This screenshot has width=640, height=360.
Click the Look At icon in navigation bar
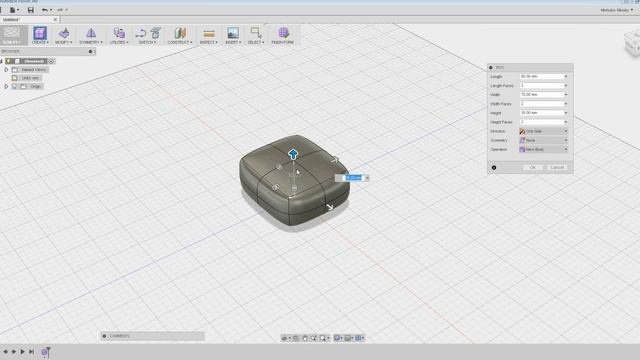(296, 338)
